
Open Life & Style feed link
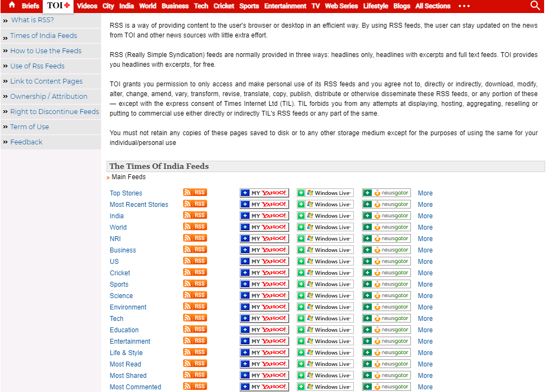(126, 353)
